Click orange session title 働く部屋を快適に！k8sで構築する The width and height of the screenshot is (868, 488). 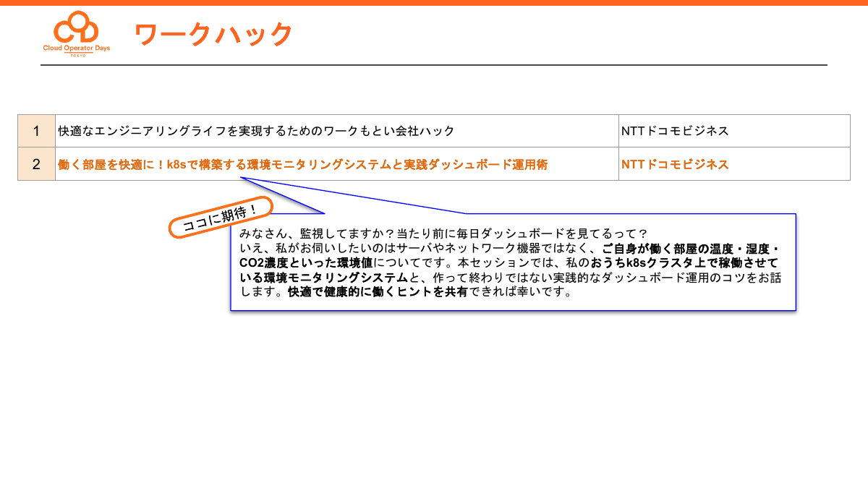point(302,165)
